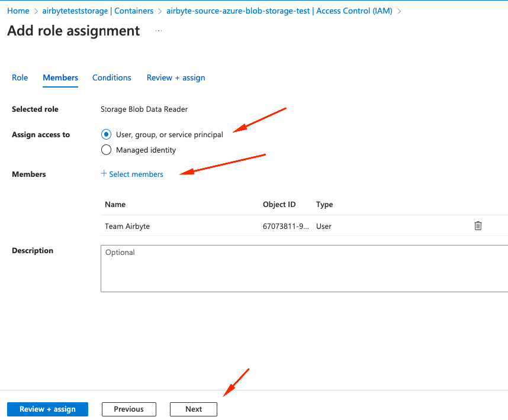Select the Members tab

pos(60,77)
